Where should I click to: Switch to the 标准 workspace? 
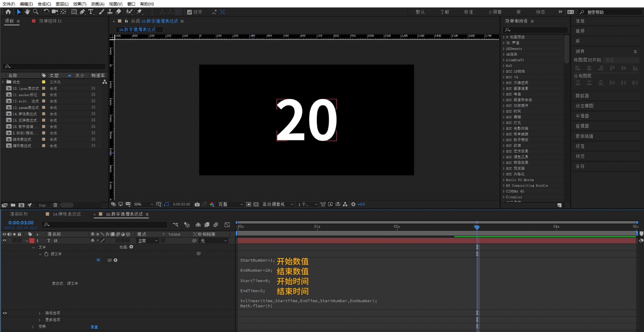pyautogui.click(x=468, y=12)
